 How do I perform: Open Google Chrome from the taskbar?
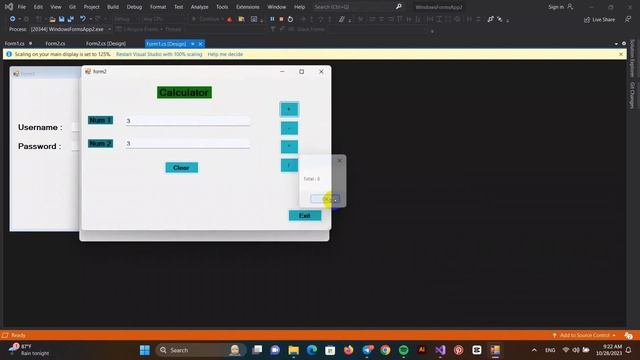[x=385, y=350]
